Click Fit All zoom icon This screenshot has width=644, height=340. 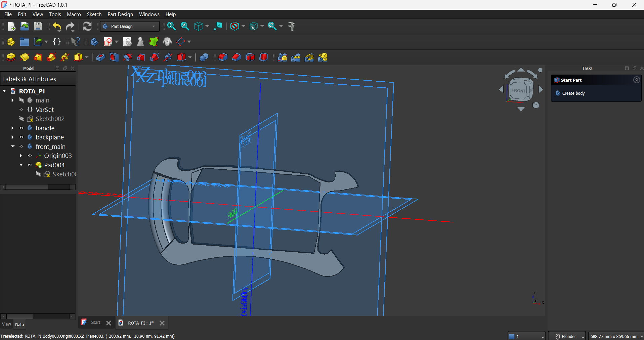(x=171, y=26)
